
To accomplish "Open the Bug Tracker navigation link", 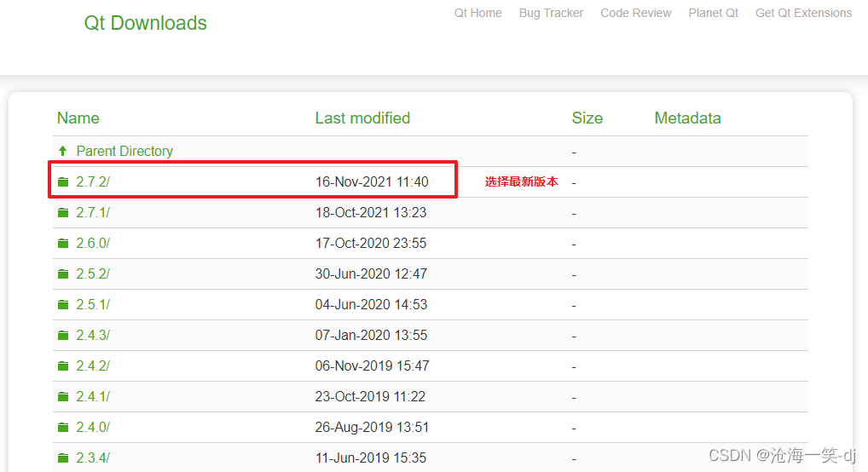I will [551, 13].
